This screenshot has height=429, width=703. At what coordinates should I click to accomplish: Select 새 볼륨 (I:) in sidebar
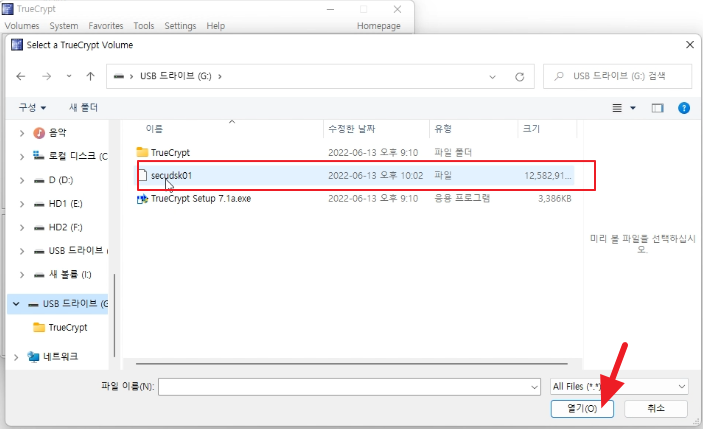point(63,274)
